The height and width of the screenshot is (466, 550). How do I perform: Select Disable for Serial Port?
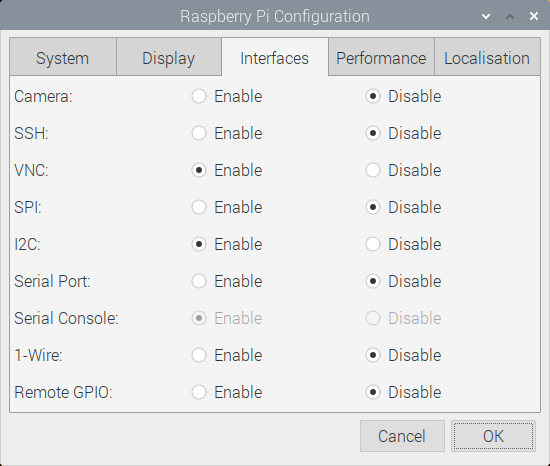point(373,281)
